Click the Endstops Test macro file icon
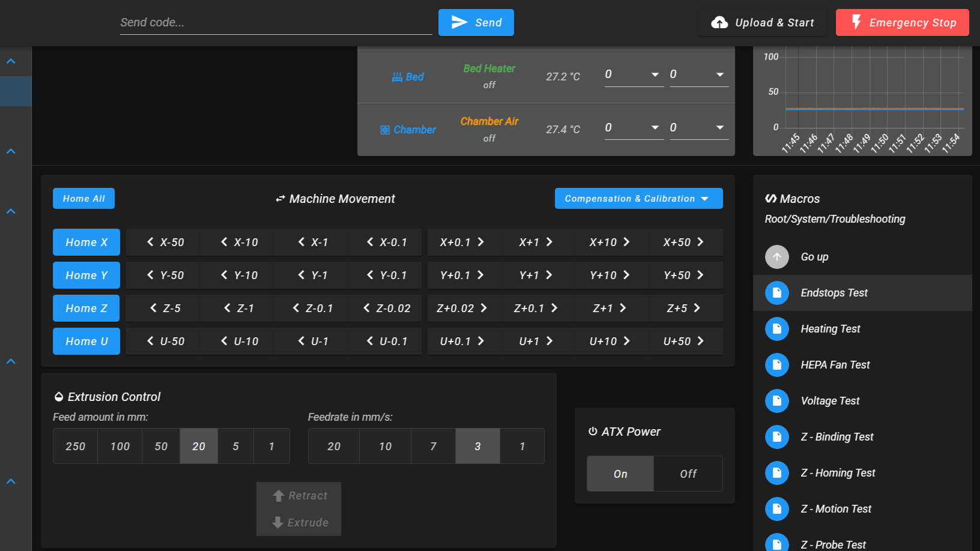The width and height of the screenshot is (980, 551). pyautogui.click(x=777, y=293)
